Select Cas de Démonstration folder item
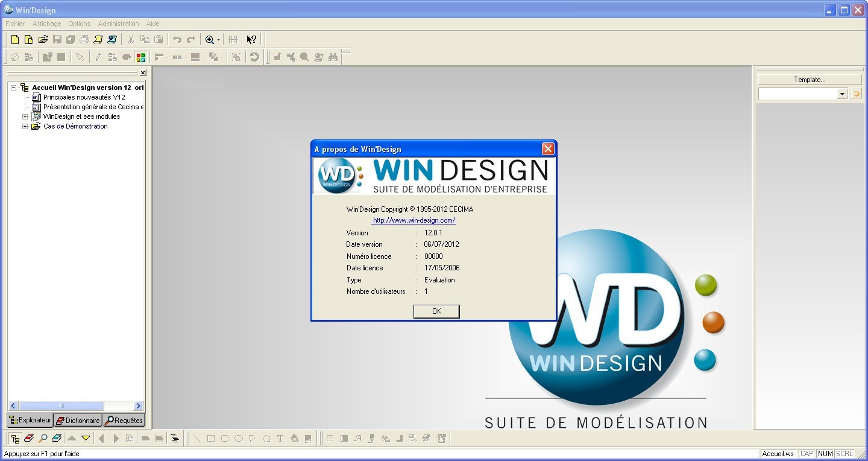868x461 pixels. tap(75, 126)
